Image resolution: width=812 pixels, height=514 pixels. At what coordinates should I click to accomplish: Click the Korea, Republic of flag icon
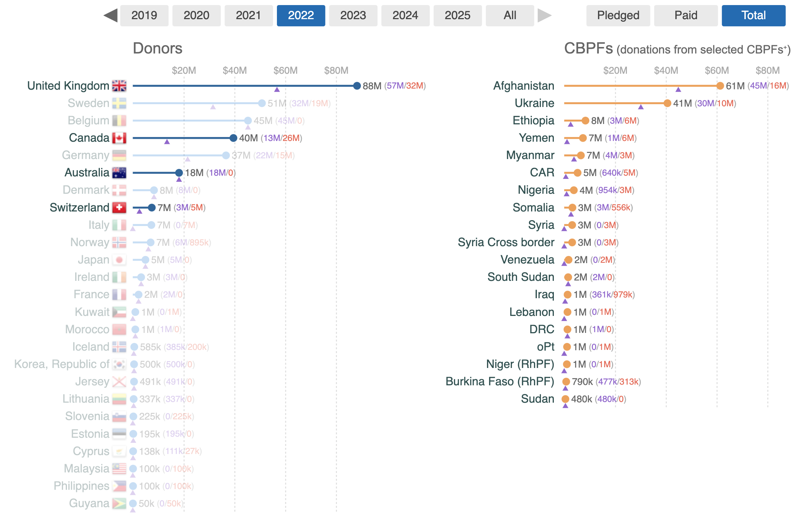119,364
